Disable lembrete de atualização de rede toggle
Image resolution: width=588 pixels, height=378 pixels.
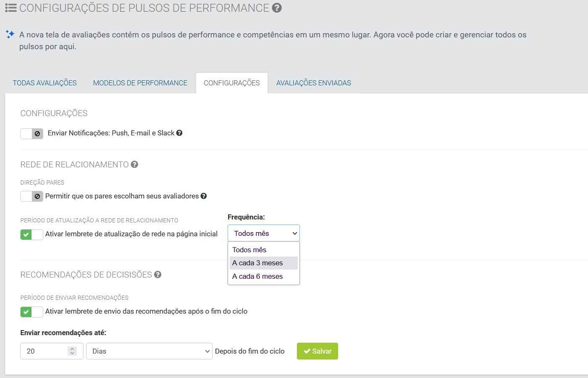pyautogui.click(x=31, y=234)
